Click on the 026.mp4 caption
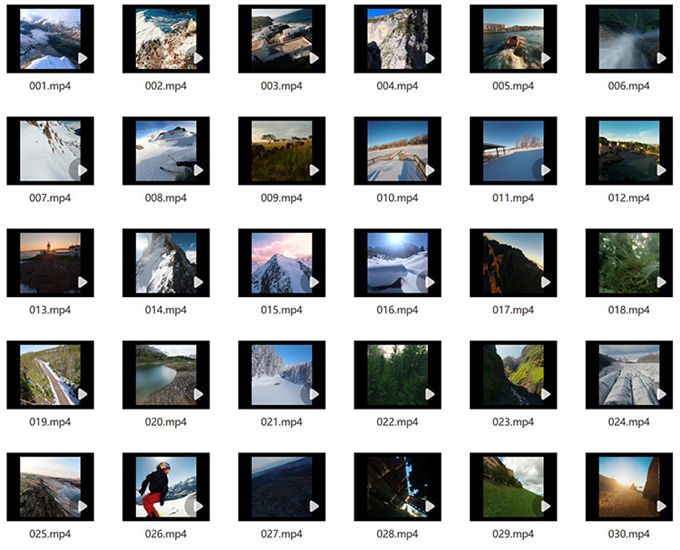Image resolution: width=680 pixels, height=550 pixels. 166,534
